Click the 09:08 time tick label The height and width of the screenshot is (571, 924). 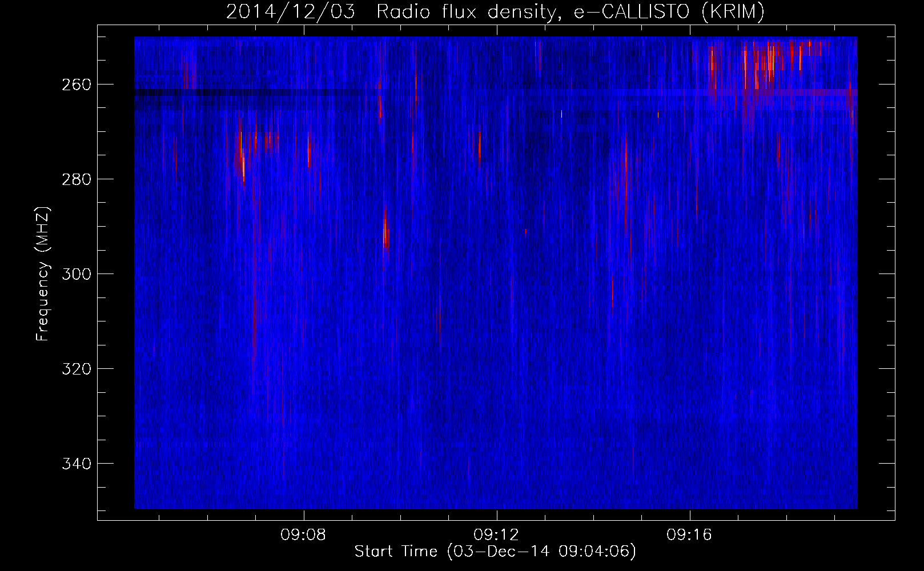tap(303, 535)
